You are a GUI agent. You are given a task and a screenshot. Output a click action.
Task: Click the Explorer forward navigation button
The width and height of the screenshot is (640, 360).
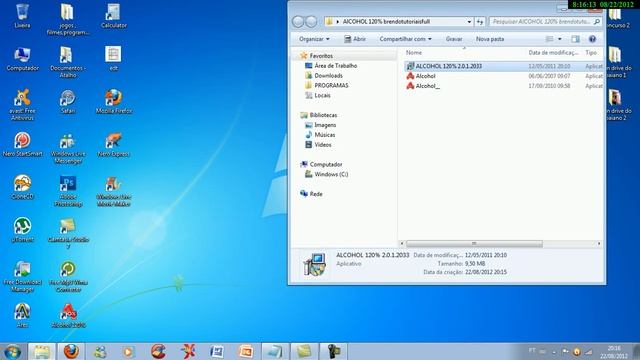(x=311, y=22)
